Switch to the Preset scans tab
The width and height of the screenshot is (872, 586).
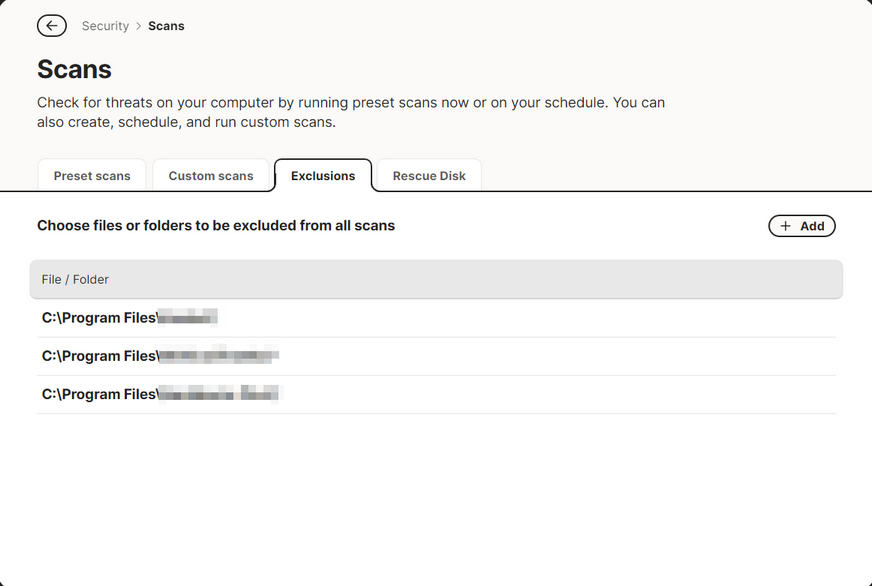[x=92, y=176]
